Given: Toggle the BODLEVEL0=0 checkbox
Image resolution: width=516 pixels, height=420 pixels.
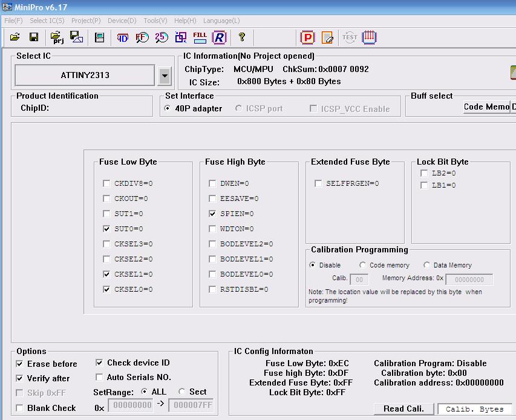Looking at the screenshot, I should coord(212,274).
